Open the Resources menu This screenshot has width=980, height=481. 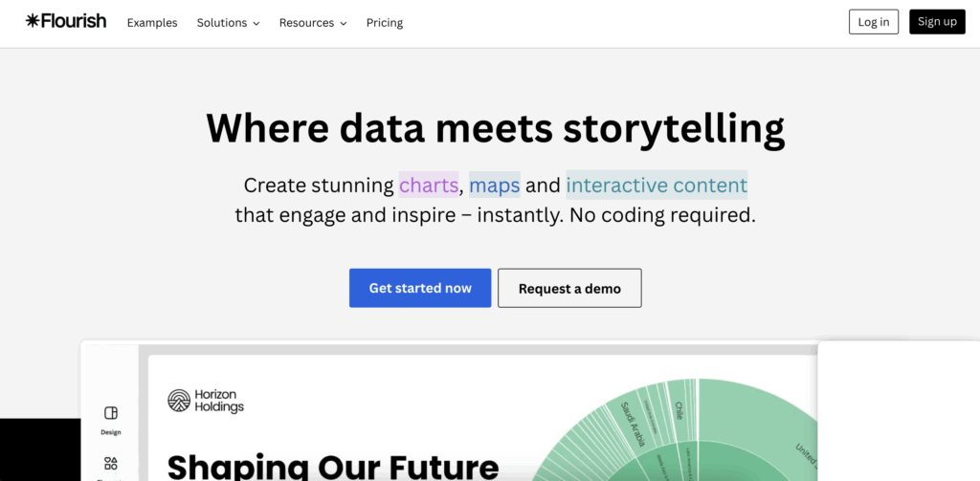(x=313, y=23)
